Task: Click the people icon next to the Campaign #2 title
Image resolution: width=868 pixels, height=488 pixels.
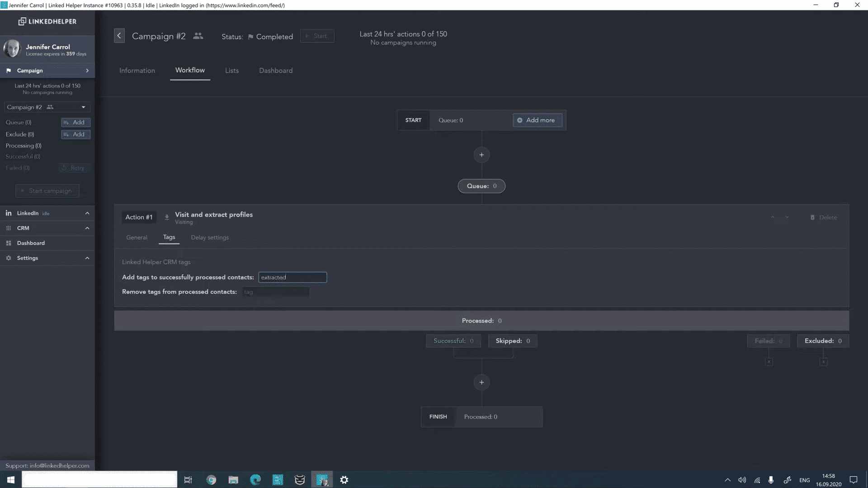Action: (x=198, y=36)
